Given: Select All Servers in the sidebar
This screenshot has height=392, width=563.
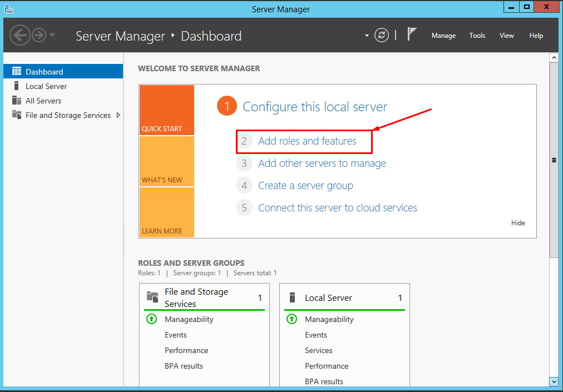Looking at the screenshot, I should click(x=63, y=101).
